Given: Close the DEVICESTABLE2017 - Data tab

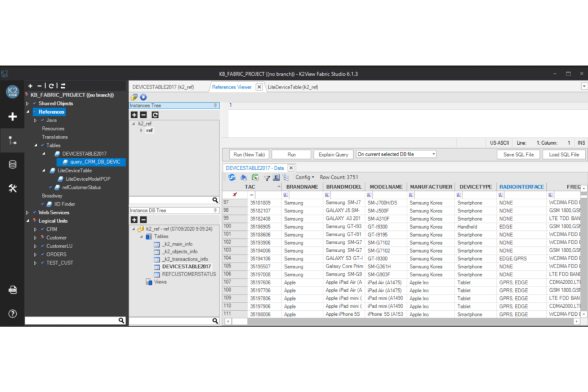Looking at the screenshot, I should coord(291,168).
